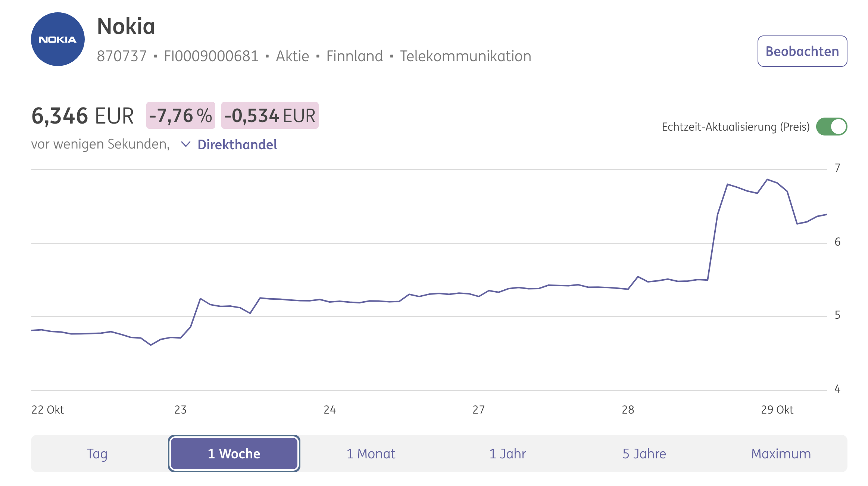This screenshot has height=486, width=868.
Task: Click the 23 date label on axis
Action: tap(180, 409)
